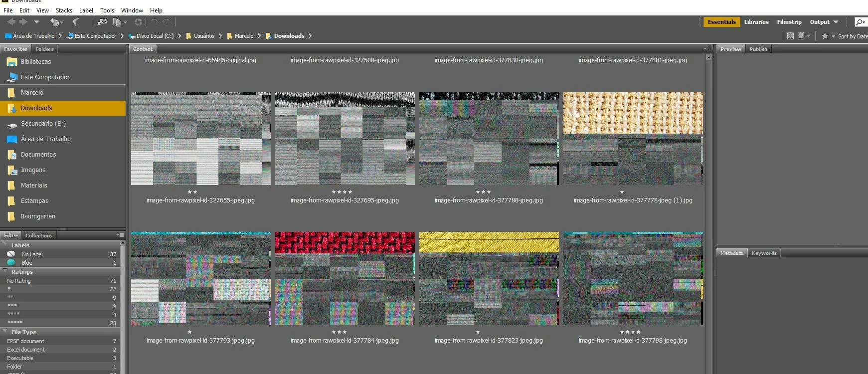Open the Sort by Date dropdown

[x=853, y=36]
